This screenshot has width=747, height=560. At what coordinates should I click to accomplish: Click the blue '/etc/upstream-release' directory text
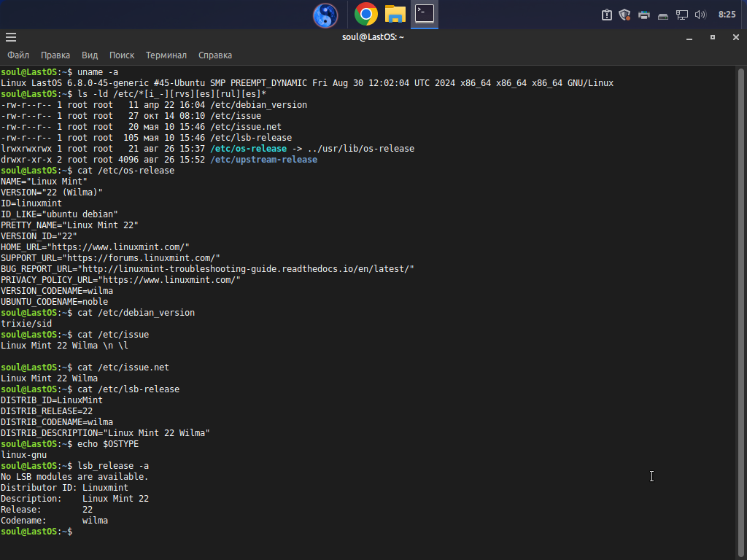click(263, 160)
